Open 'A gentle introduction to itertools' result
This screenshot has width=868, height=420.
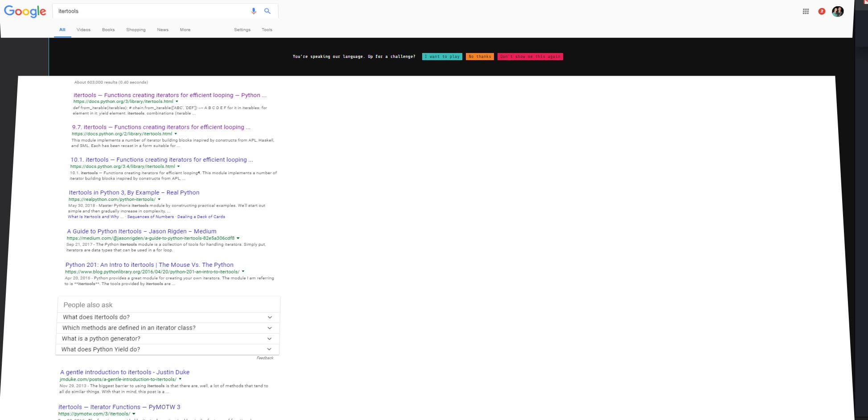[x=125, y=372]
